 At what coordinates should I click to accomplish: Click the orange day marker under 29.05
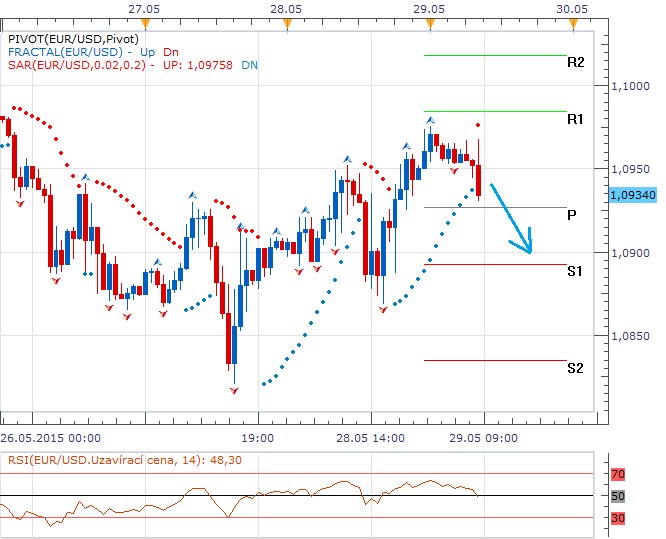tap(429, 22)
